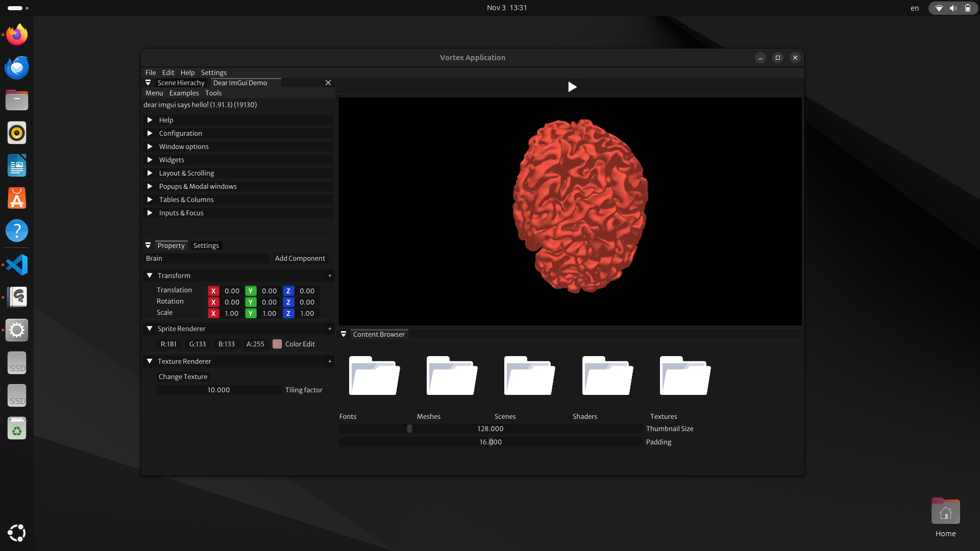Click the Add Component button

click(300, 258)
